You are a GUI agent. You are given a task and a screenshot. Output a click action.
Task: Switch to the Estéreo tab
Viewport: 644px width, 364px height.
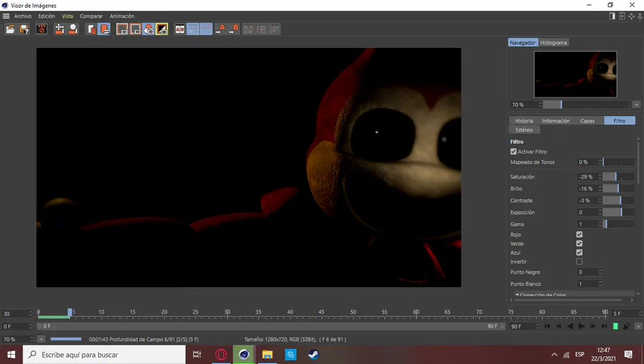pyautogui.click(x=524, y=130)
